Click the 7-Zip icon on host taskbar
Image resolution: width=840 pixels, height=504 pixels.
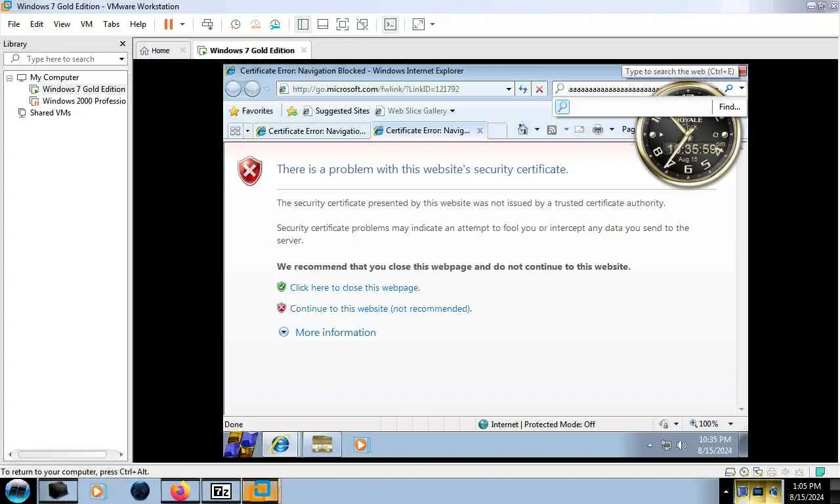220,491
